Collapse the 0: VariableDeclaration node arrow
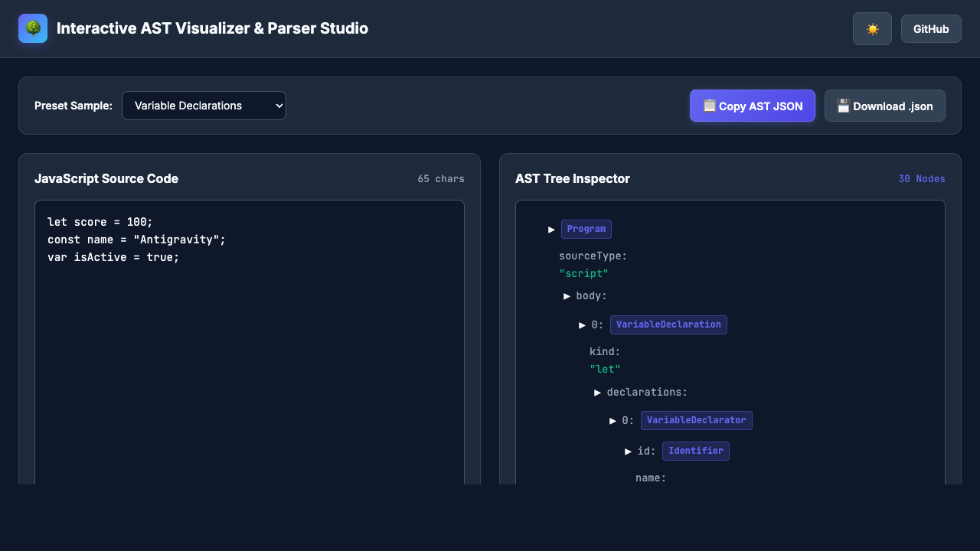 click(x=582, y=324)
